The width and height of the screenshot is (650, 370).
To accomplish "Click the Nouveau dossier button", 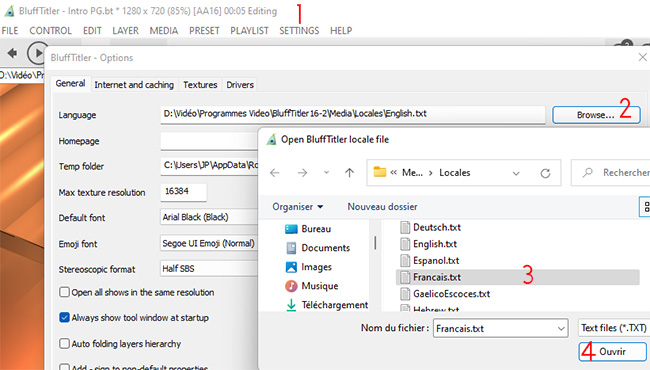I will [x=382, y=206].
